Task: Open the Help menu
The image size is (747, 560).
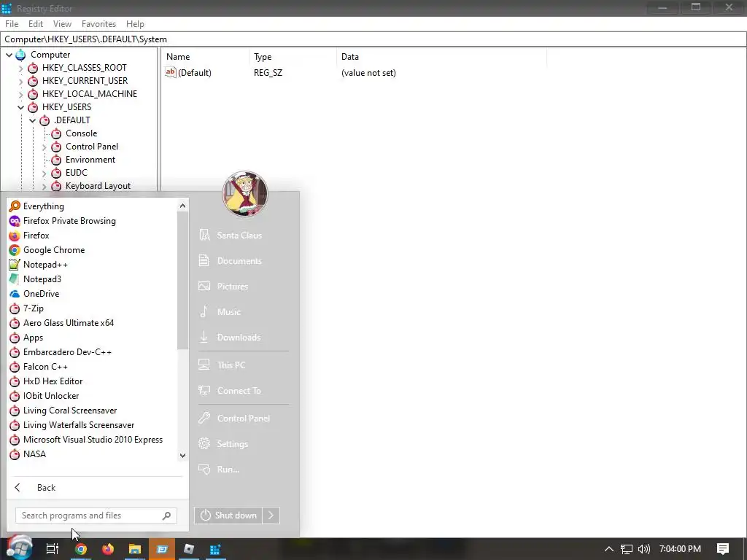Action: tap(135, 24)
